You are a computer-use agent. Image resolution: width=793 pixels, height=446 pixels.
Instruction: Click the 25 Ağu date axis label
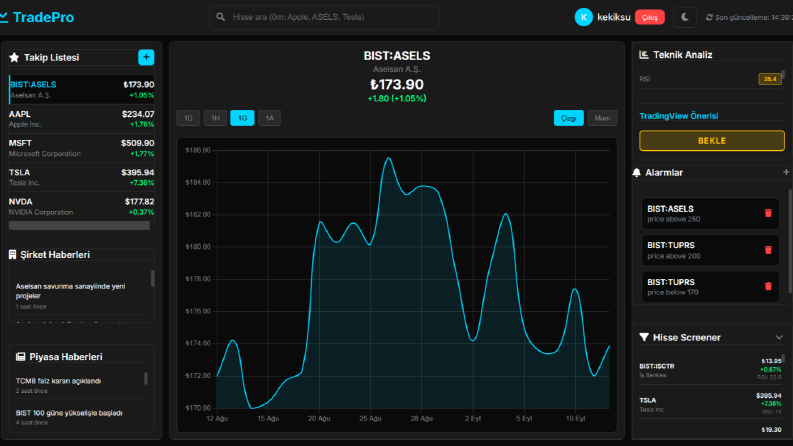point(370,418)
